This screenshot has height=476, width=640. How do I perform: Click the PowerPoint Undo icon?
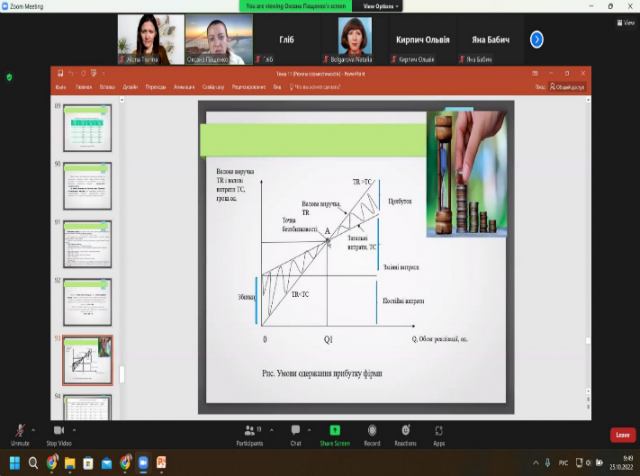[x=71, y=73]
